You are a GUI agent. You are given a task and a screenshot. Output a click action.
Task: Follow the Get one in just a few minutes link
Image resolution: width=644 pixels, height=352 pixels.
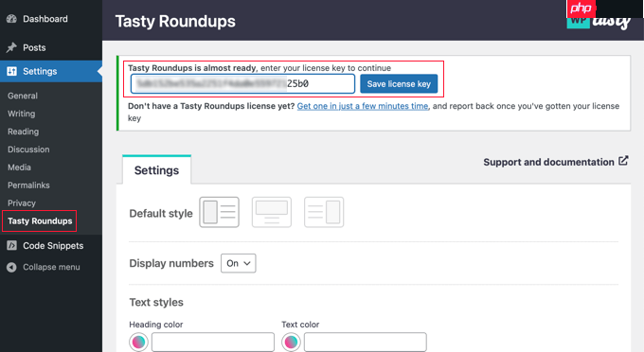[363, 106]
